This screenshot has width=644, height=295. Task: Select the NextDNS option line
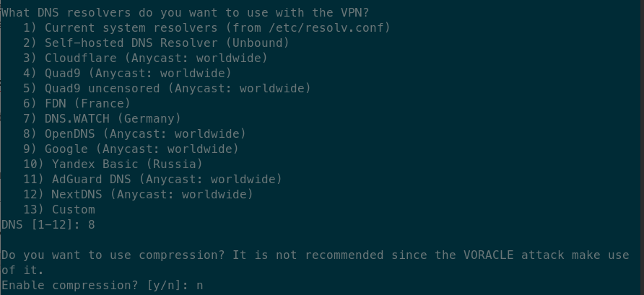[138, 195]
